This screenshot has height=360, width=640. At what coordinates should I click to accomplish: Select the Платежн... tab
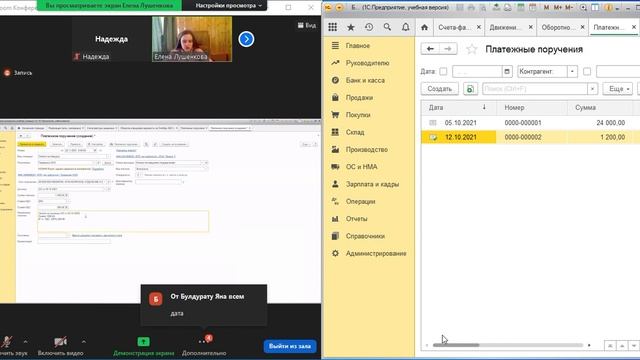[608, 27]
